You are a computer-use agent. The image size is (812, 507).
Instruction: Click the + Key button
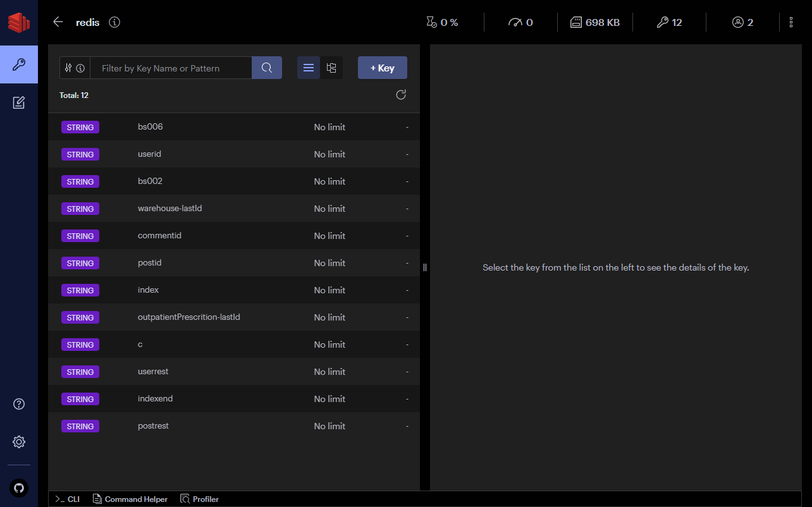pos(383,68)
